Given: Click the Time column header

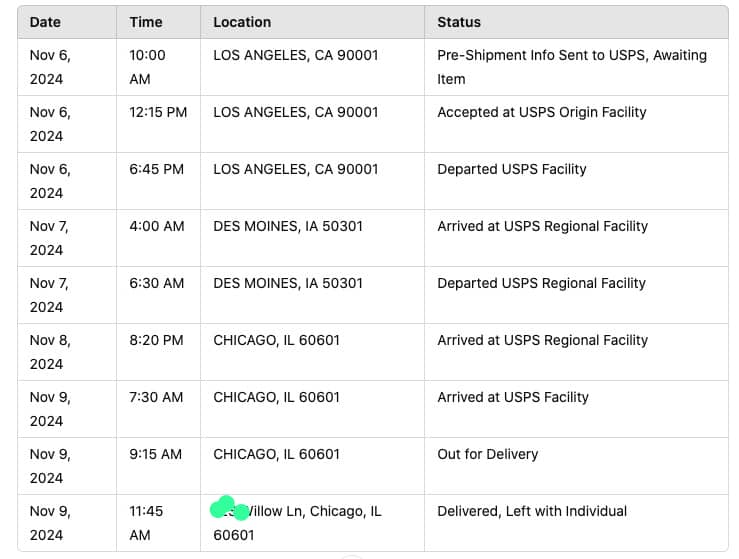Looking at the screenshot, I should click(x=146, y=22).
